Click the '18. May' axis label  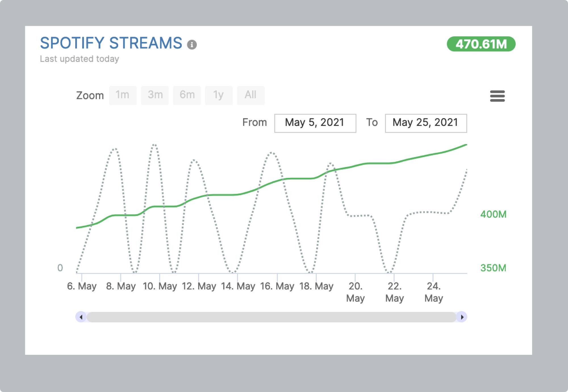[x=316, y=286]
